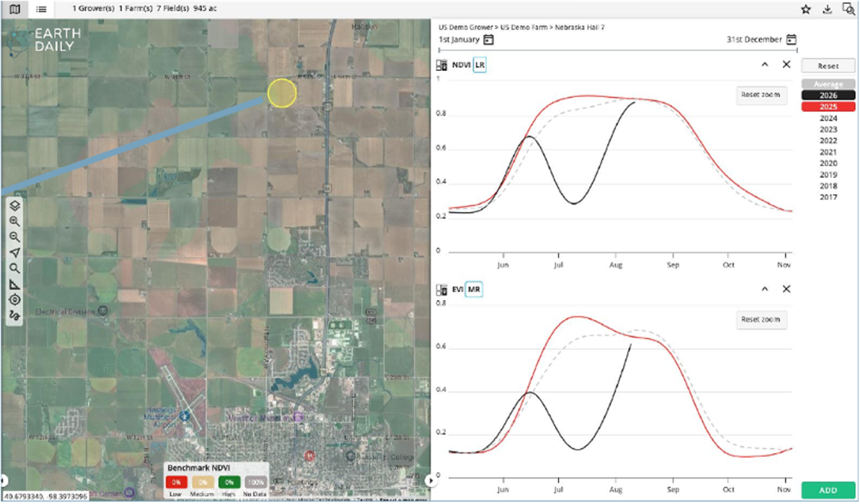Open the 31st December calendar picker

(x=791, y=39)
